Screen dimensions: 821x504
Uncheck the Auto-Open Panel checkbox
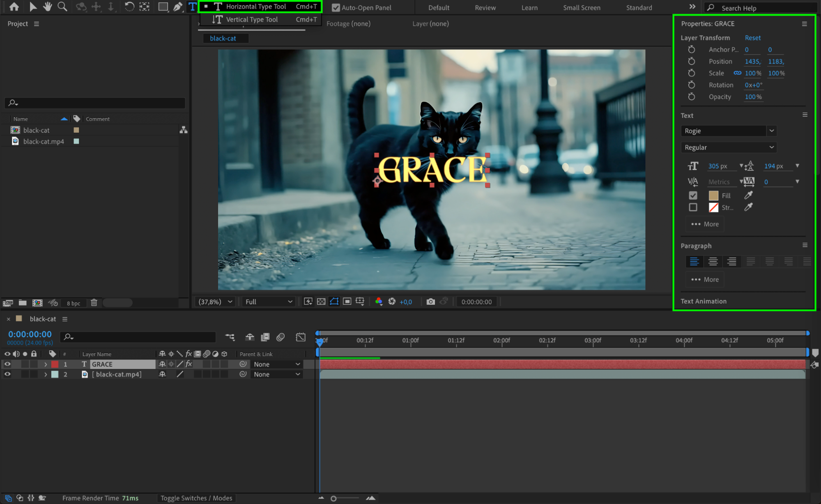(x=336, y=7)
